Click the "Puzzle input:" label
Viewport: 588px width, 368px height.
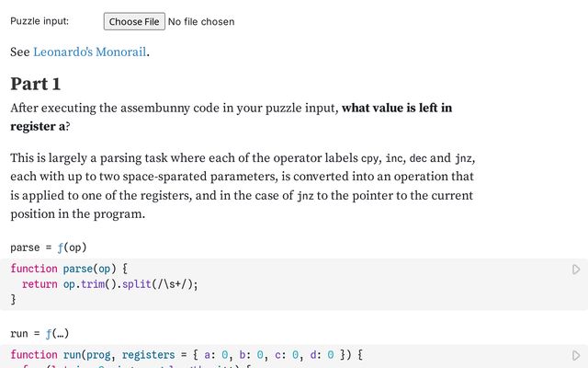[x=40, y=21]
